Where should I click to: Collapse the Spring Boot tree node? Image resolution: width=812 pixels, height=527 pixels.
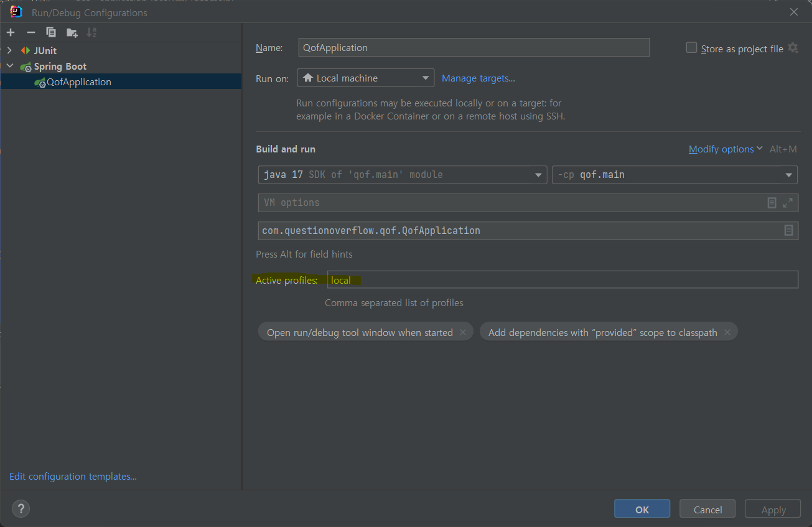[9, 67]
